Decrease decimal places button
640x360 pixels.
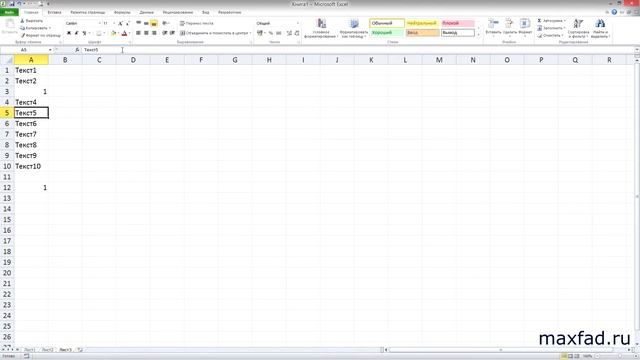[297, 33]
